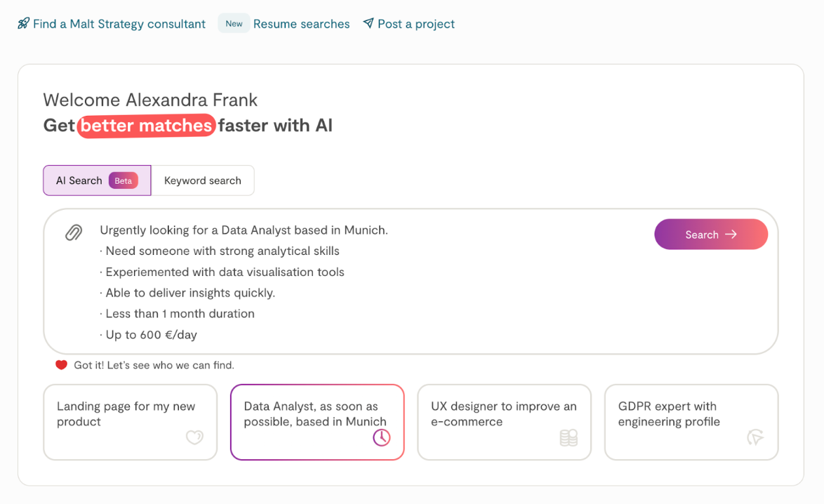Click the Beta badge on AI Search
The height and width of the screenshot is (504, 824).
(124, 180)
